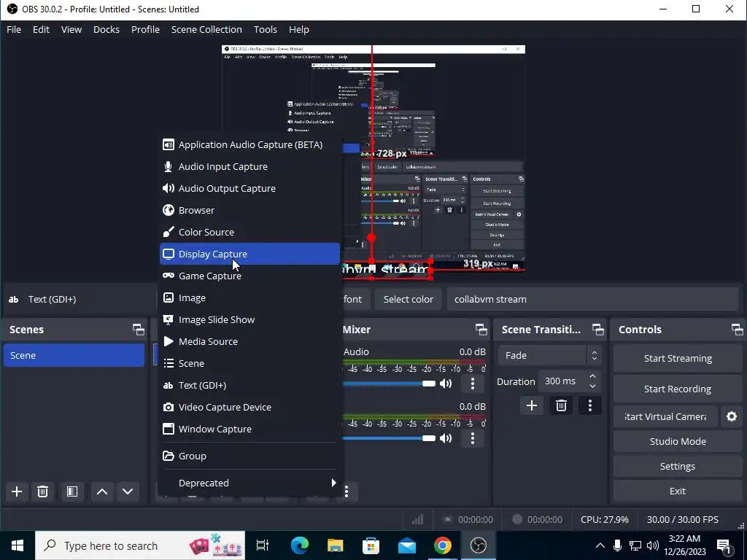The image size is (747, 560).
Task: Move scene down with arrow icon
Action: [x=128, y=491]
